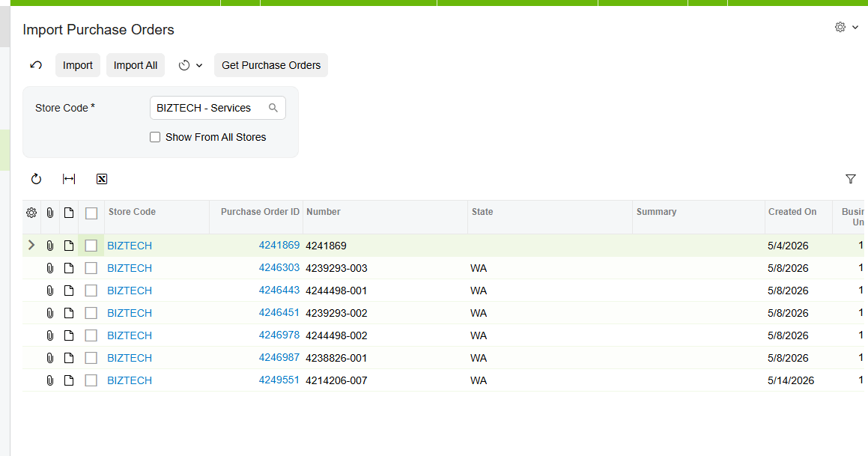Click the Import All button

pyautogui.click(x=136, y=65)
